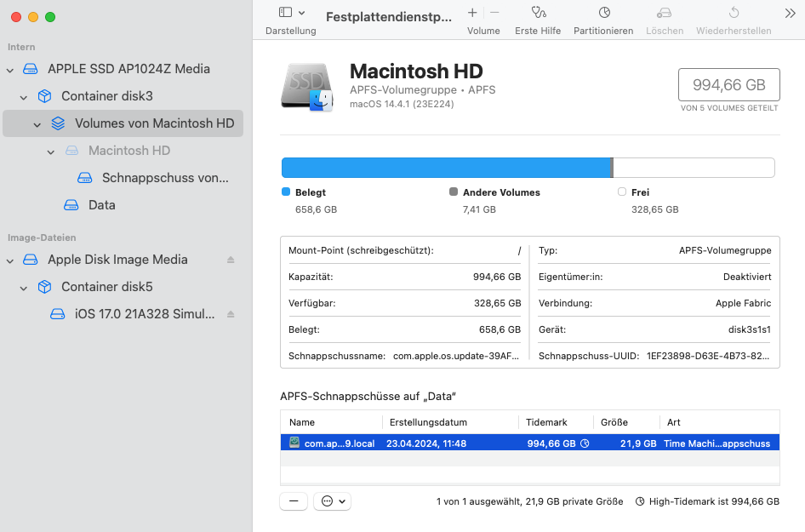Eject Apple Disk Image Media
805x532 pixels.
231,260
